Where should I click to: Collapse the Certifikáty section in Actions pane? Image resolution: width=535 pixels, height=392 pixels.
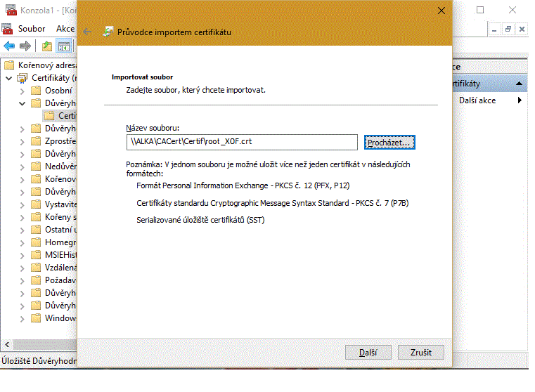(x=520, y=84)
